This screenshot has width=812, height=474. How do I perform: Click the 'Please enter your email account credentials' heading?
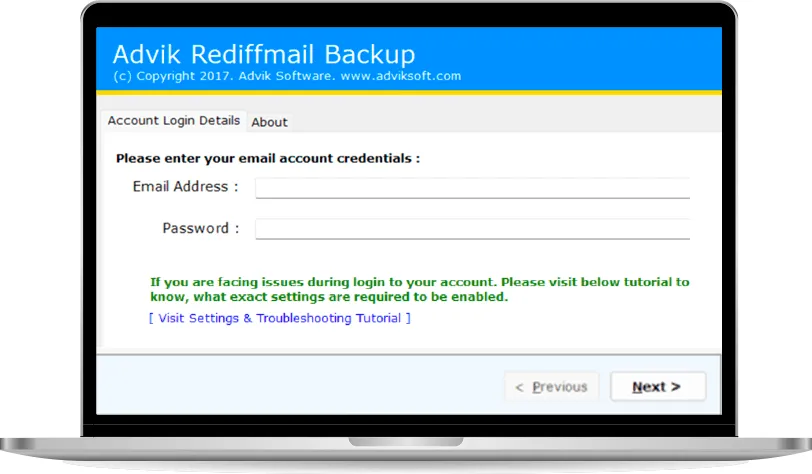click(x=268, y=158)
